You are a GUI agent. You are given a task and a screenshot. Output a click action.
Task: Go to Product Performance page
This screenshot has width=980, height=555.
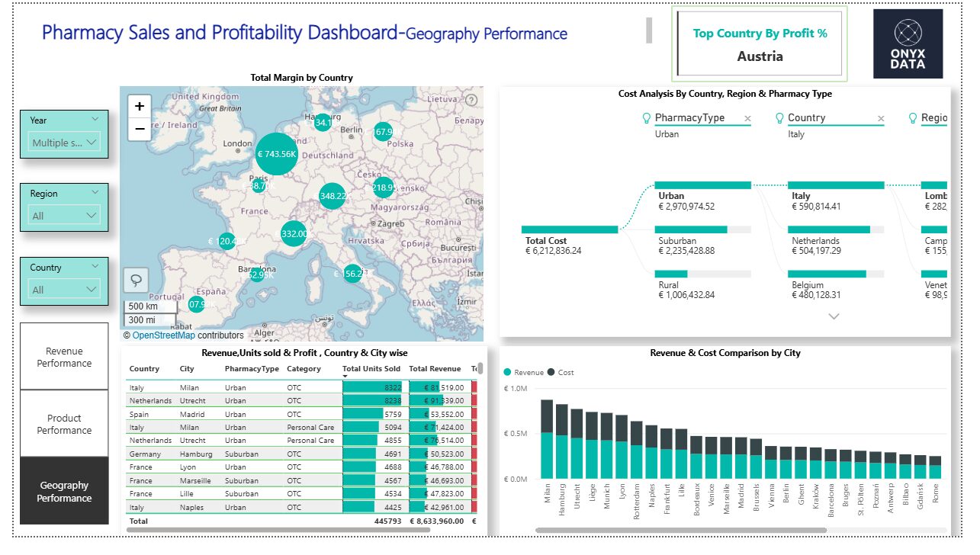pyautogui.click(x=64, y=424)
